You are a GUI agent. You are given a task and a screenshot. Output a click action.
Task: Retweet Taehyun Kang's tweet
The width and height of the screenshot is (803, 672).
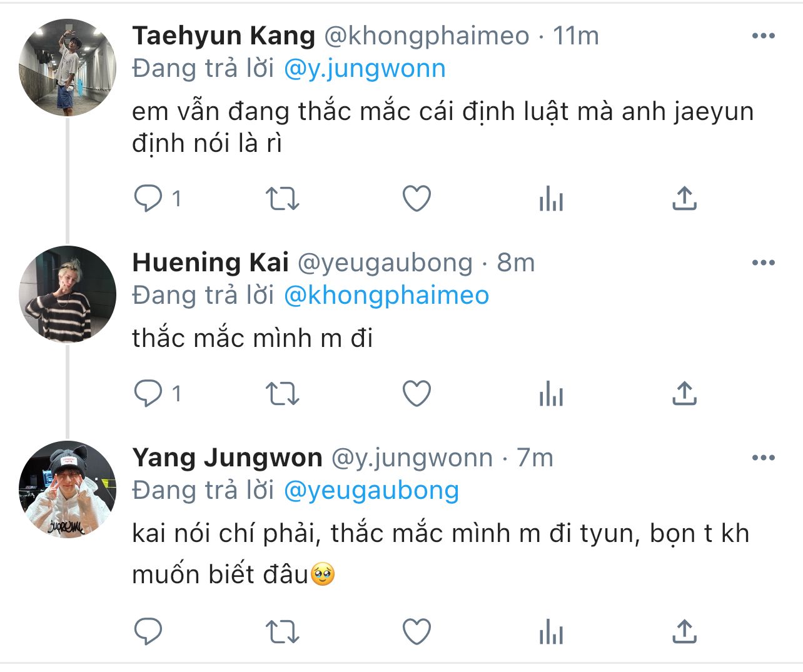point(282,199)
